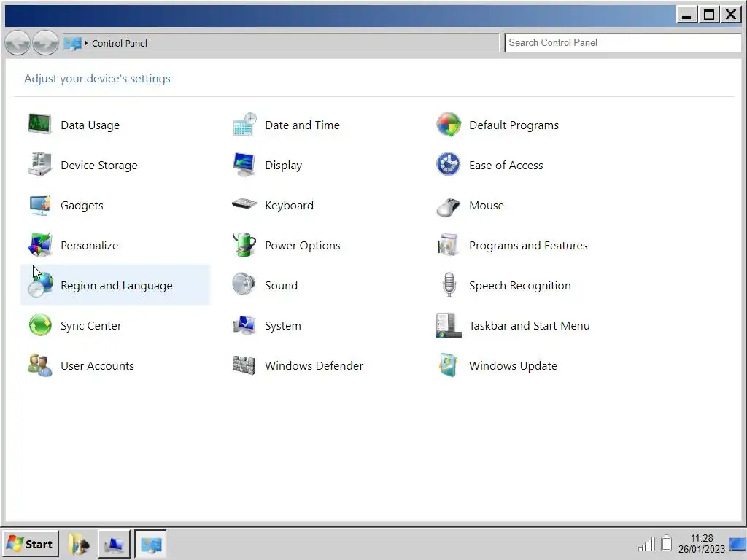The height and width of the screenshot is (560, 747).
Task: Open the file explorer taskbar button
Action: coord(79,544)
